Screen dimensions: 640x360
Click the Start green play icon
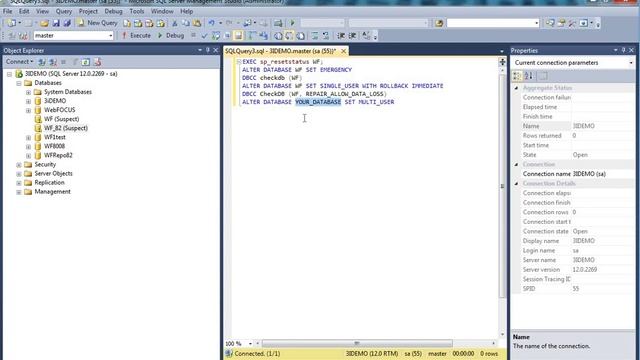point(292,23)
